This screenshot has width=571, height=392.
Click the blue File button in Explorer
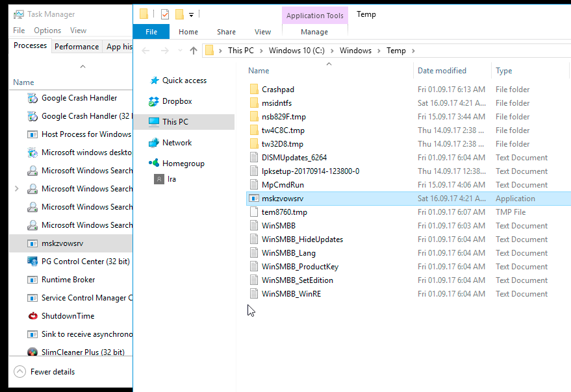coord(151,32)
